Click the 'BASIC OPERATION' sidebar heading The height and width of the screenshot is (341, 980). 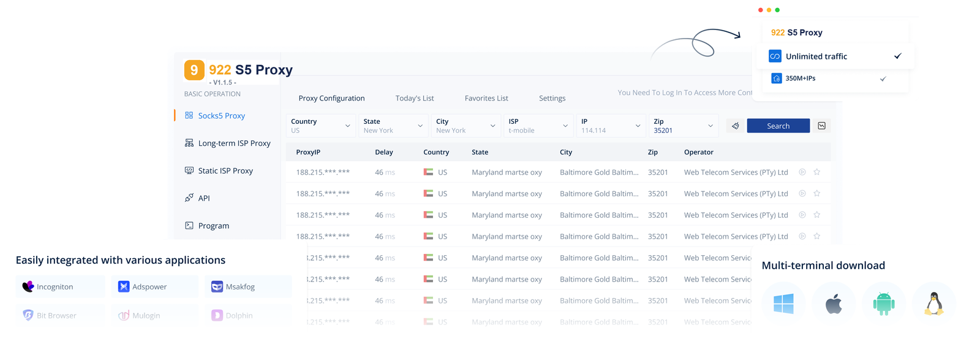point(213,94)
